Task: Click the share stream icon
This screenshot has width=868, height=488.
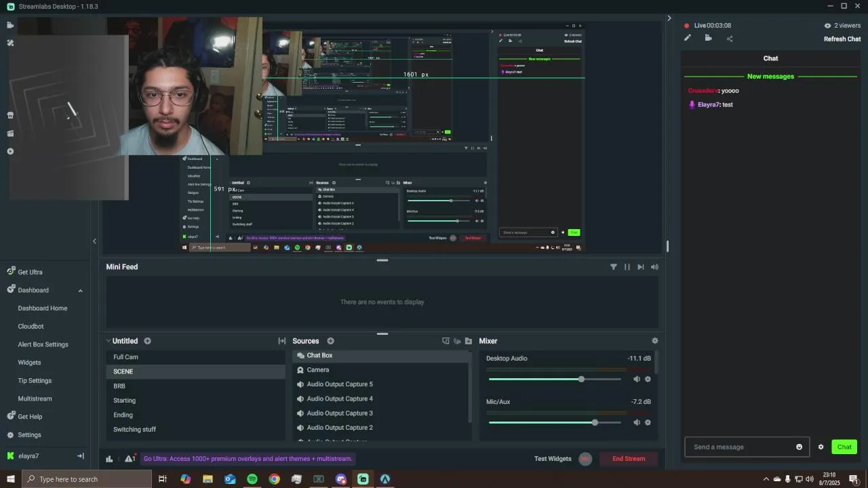Action: [730, 39]
